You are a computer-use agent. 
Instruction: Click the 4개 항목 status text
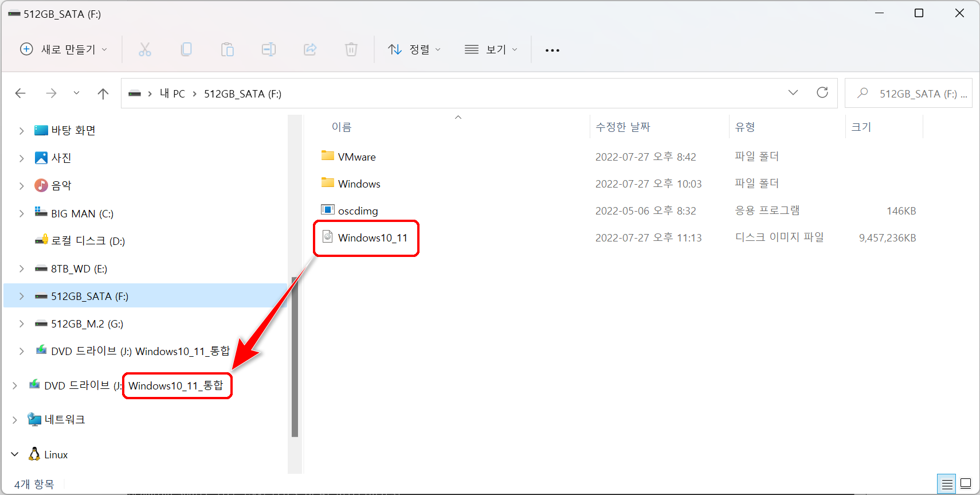34,484
